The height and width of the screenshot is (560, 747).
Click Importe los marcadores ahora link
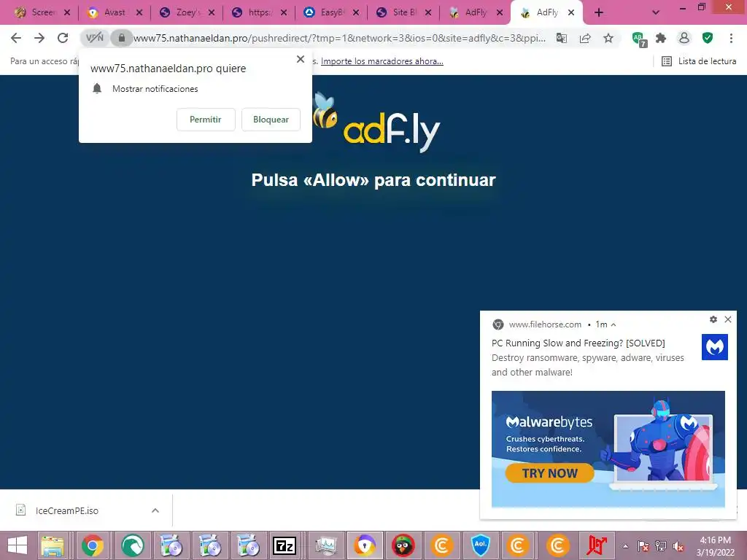coord(382,61)
